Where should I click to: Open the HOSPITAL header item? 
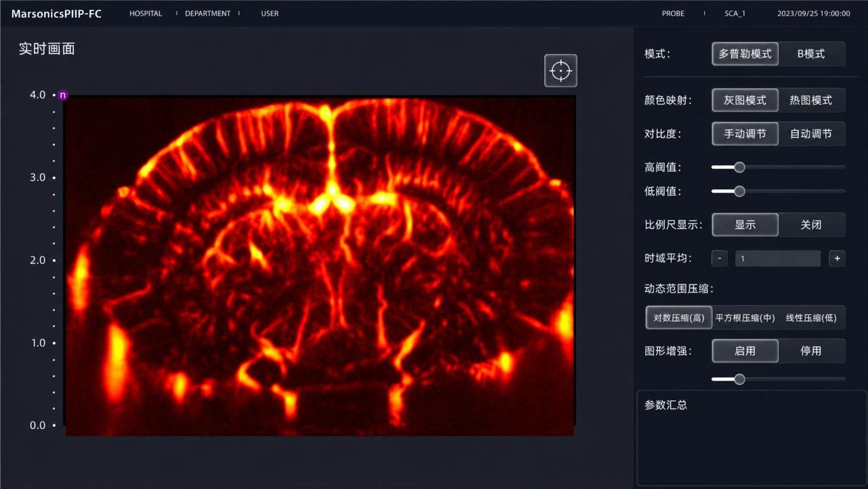click(x=146, y=14)
